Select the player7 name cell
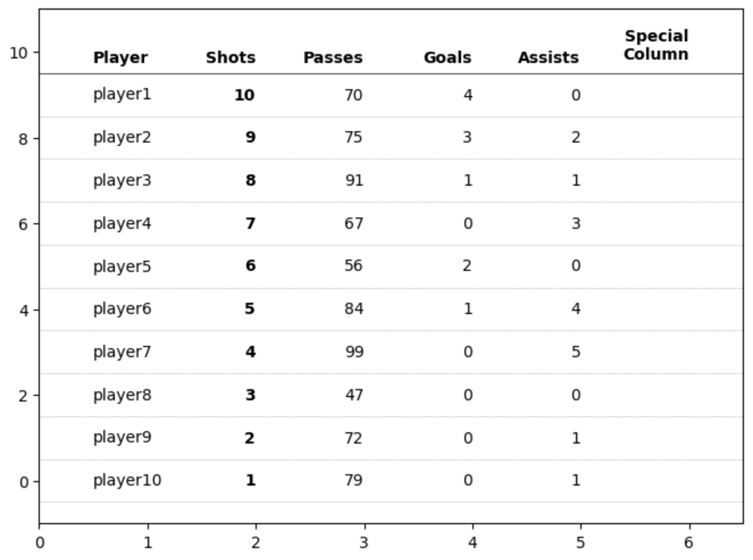Viewport: 753px width, 560px height. point(122,352)
